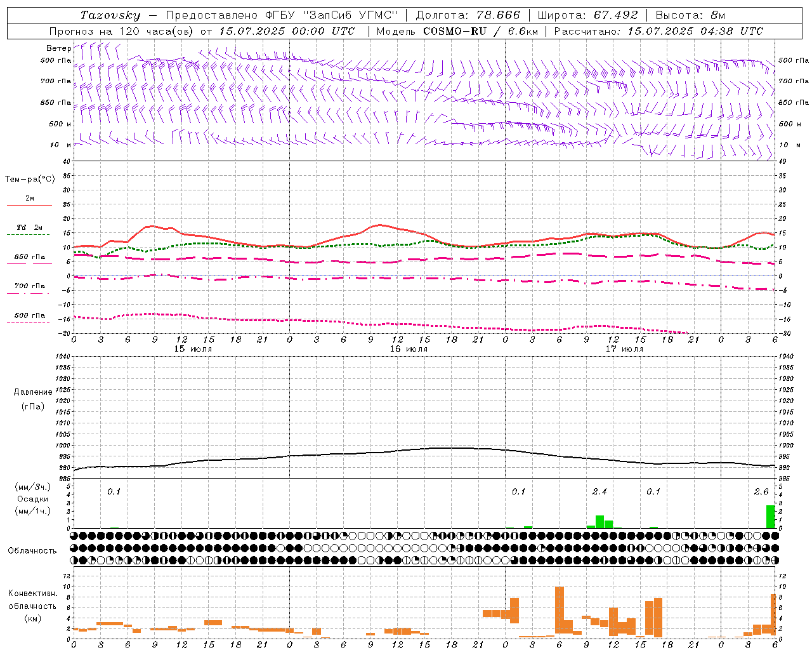Click the elevation text "Высота: 8м"

(x=690, y=15)
